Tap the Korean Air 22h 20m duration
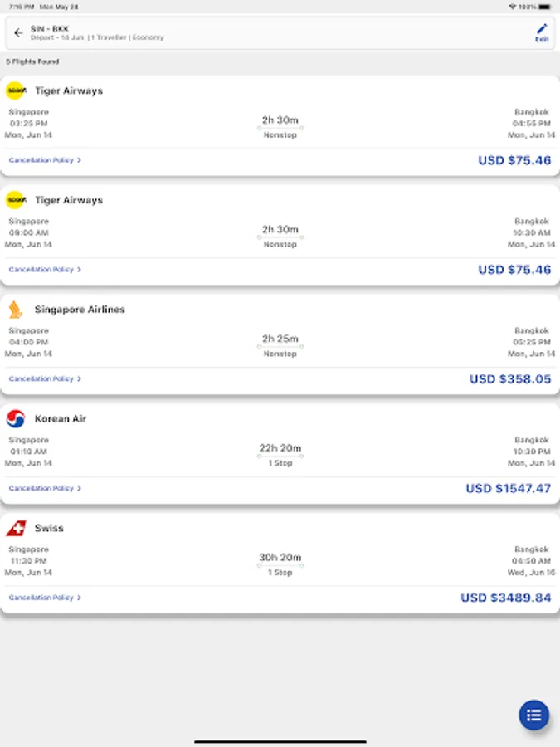 point(280,448)
